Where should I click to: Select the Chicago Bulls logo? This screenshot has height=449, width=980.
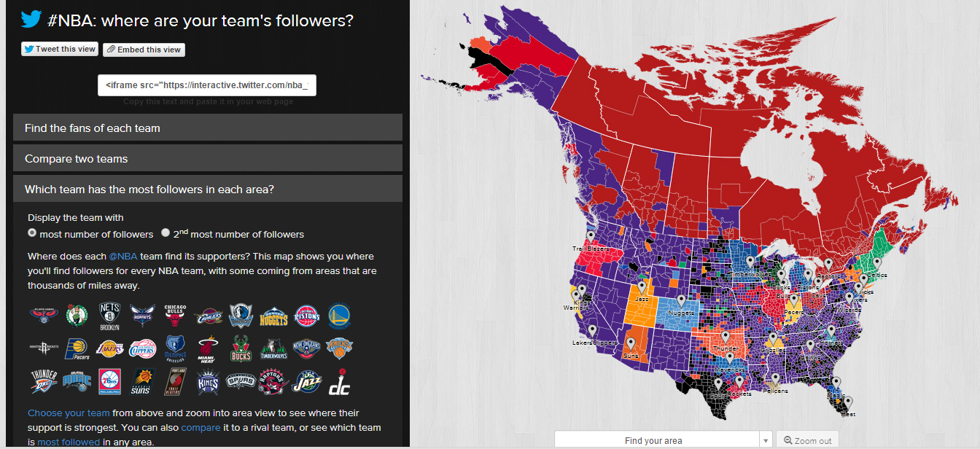tap(176, 316)
